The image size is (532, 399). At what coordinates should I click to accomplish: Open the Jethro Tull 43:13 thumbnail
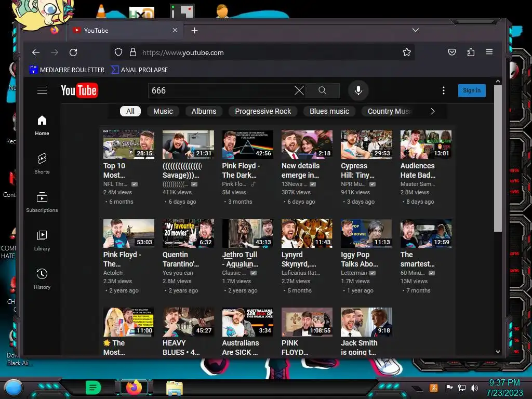[x=248, y=233]
